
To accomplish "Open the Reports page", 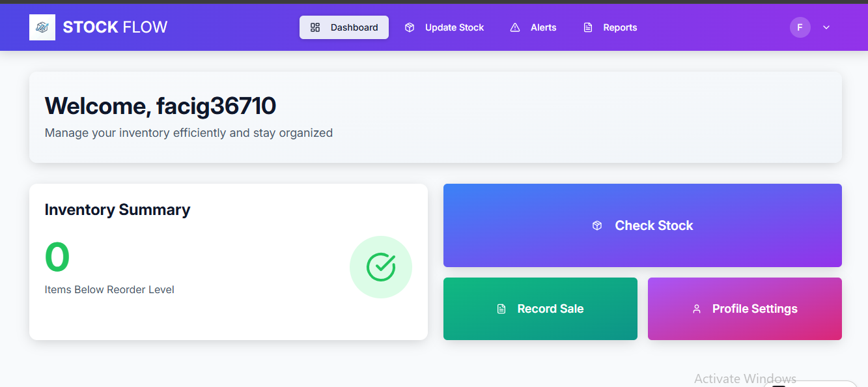I will pos(609,27).
